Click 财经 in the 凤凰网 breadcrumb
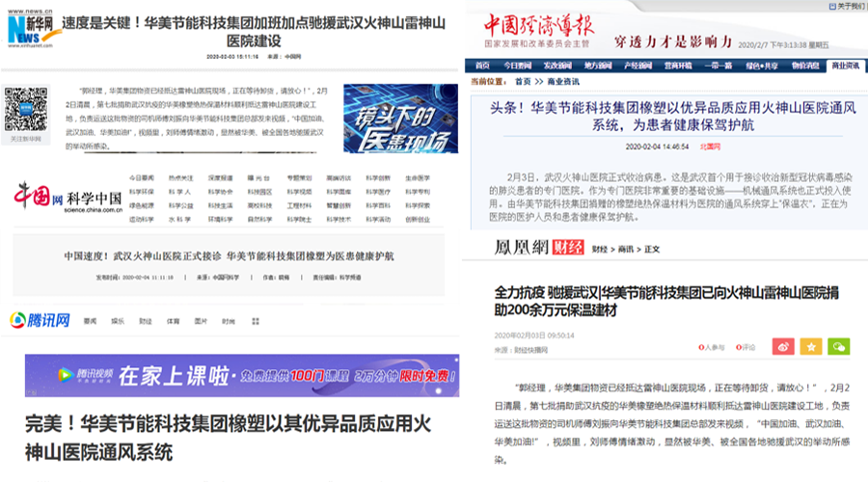This screenshot has height=482, width=868. (600, 250)
